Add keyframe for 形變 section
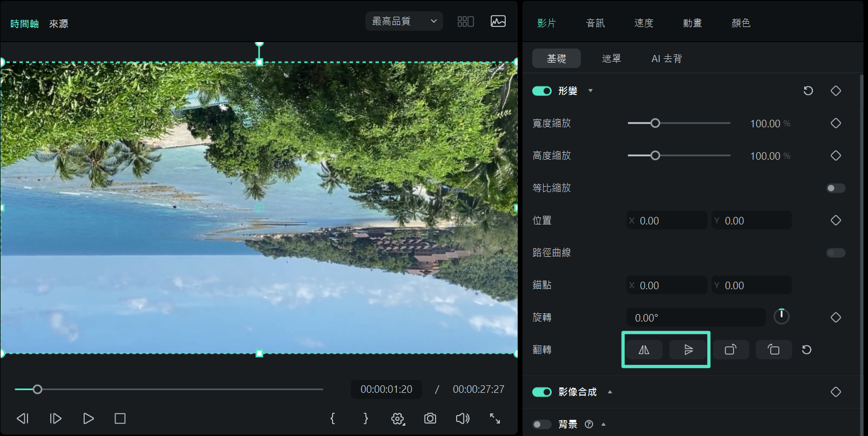The image size is (868, 436). tap(836, 91)
